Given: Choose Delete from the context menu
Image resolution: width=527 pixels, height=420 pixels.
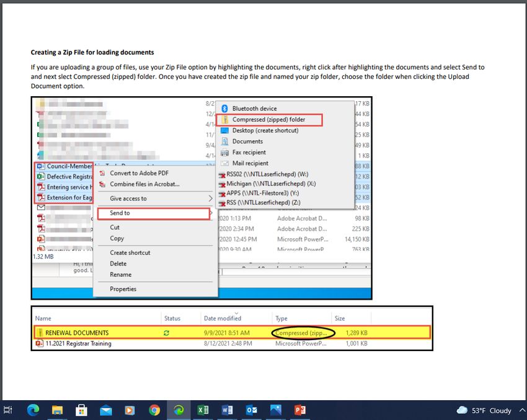Looking at the screenshot, I should tap(118, 264).
